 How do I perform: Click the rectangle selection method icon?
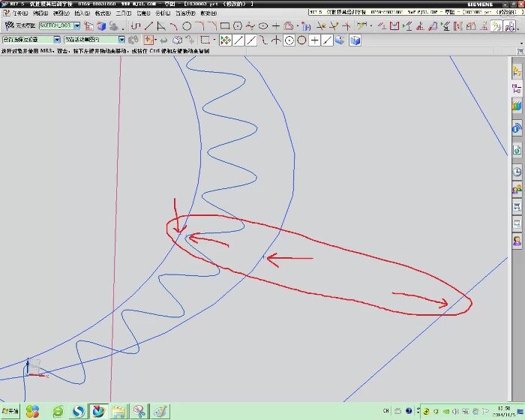[205, 40]
